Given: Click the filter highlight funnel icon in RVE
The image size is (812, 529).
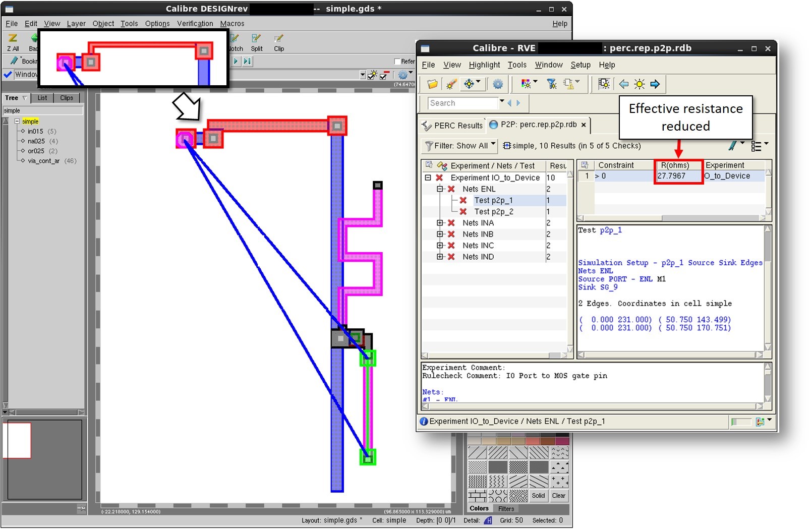Looking at the screenshot, I should click(552, 84).
